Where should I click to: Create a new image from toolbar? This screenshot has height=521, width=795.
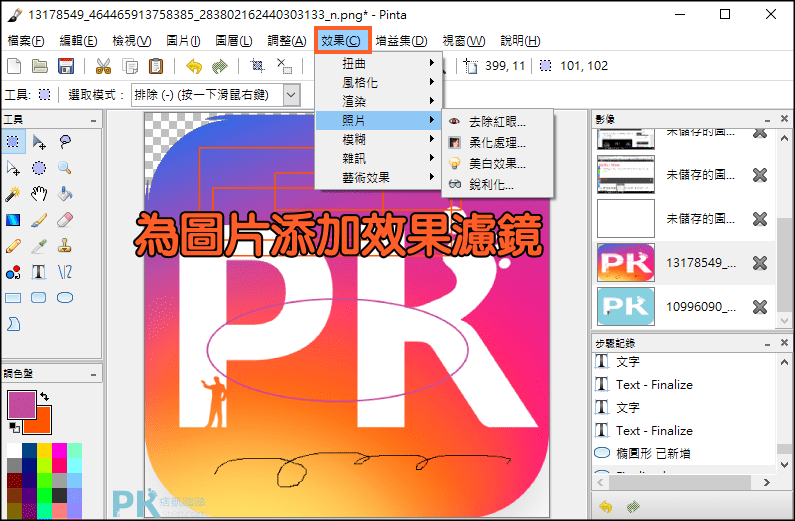point(14,66)
